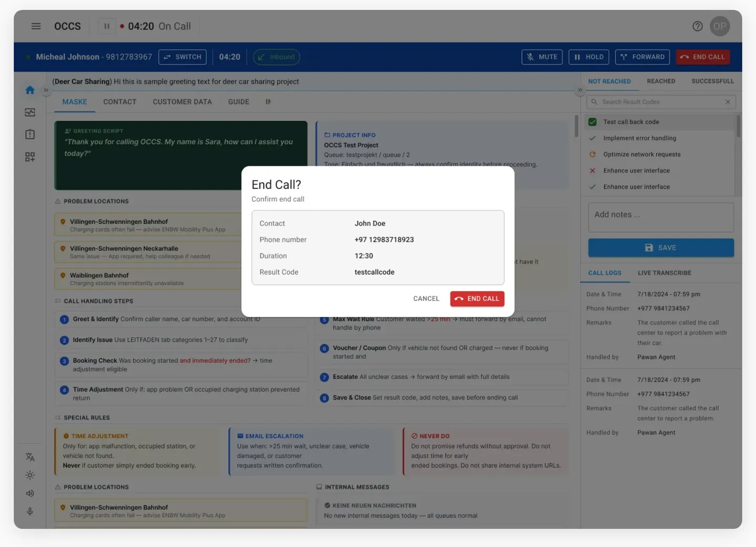The image size is (756, 547).
Task: Open the OP user avatar
Action: [720, 26]
